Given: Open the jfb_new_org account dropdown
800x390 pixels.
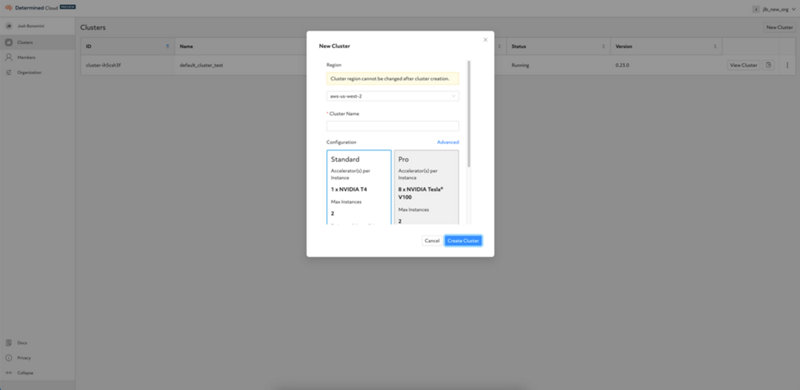Looking at the screenshot, I should click(774, 9).
